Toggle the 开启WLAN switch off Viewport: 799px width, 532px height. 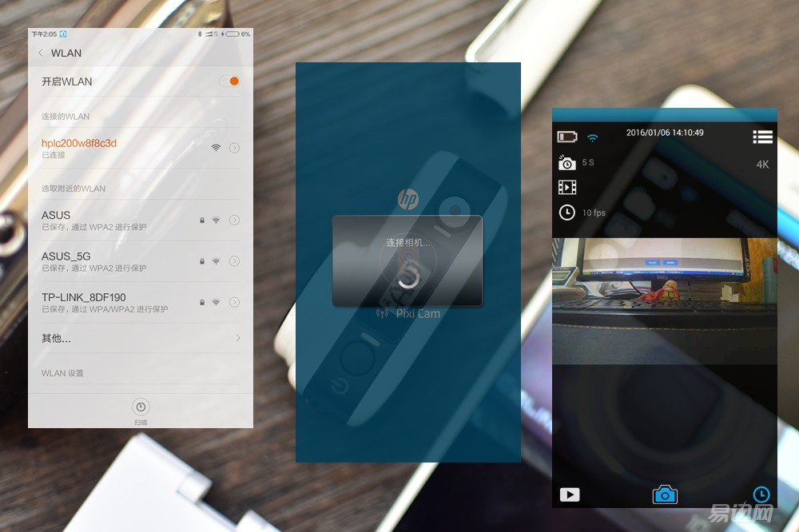229,81
